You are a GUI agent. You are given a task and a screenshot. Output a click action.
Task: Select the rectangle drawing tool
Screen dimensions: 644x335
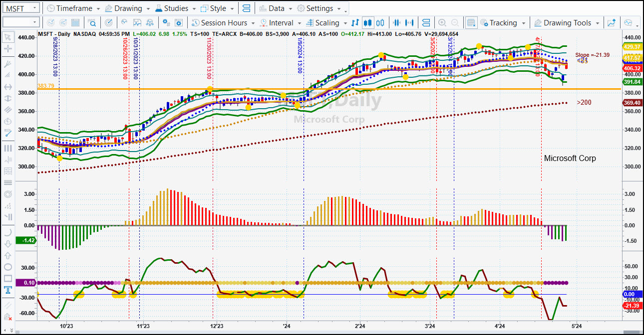pos(7,278)
